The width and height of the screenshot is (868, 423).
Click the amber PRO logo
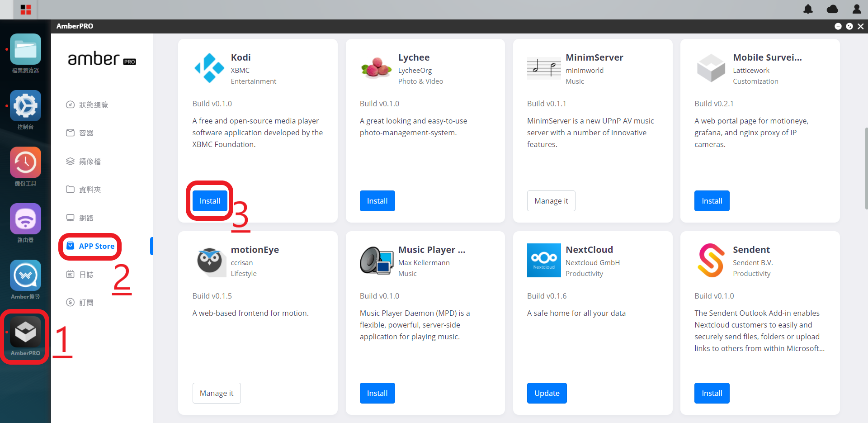click(x=102, y=59)
